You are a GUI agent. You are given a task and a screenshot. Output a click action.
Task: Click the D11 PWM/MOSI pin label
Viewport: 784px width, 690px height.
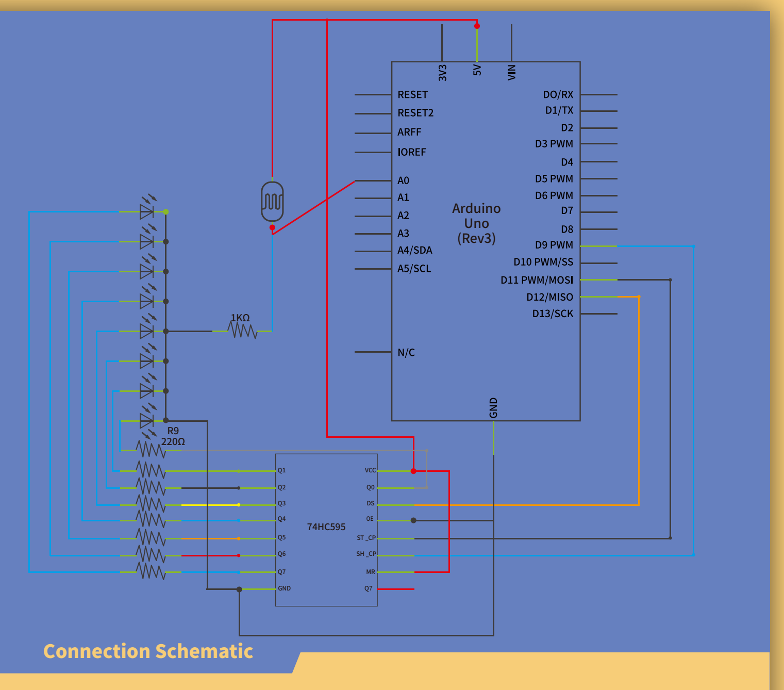point(537,280)
